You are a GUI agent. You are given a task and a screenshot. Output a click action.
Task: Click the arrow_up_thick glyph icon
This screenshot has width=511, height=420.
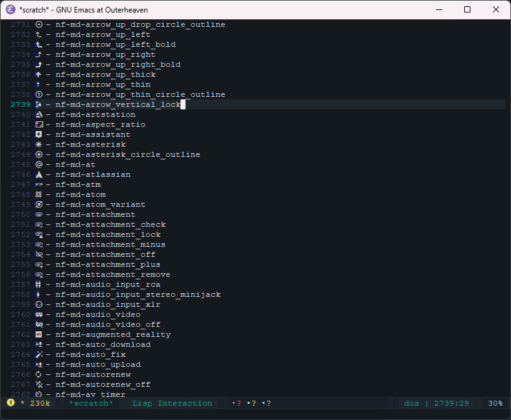tap(39, 74)
